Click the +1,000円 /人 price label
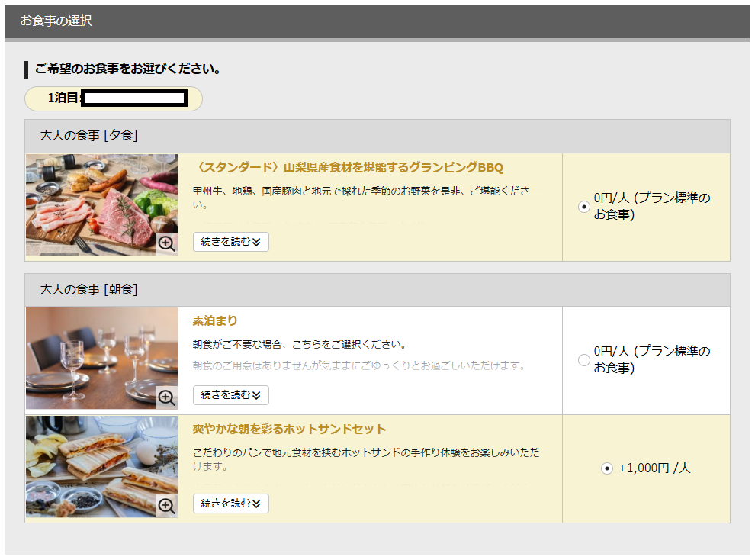This screenshot has height=560, width=755. pyautogui.click(x=654, y=468)
